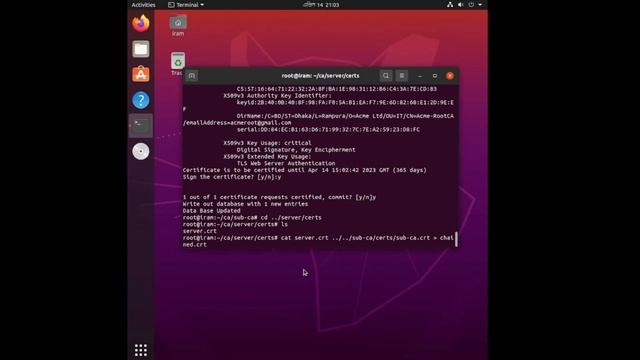Image resolution: width=640 pixels, height=360 pixels.
Task: Open the iram home folder desktop icon
Action: point(178,26)
